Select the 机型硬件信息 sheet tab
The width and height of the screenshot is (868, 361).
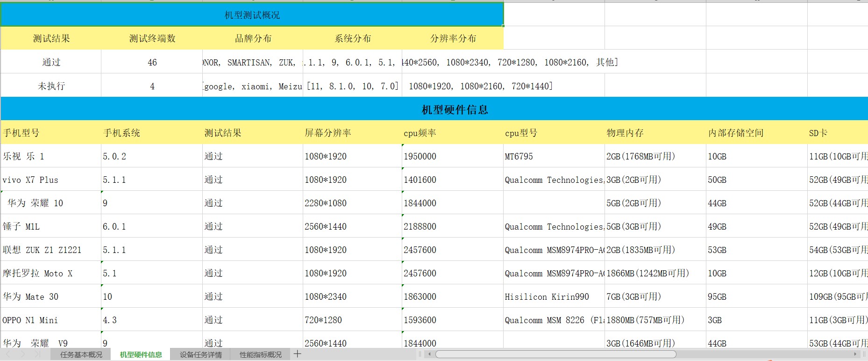[141, 354]
